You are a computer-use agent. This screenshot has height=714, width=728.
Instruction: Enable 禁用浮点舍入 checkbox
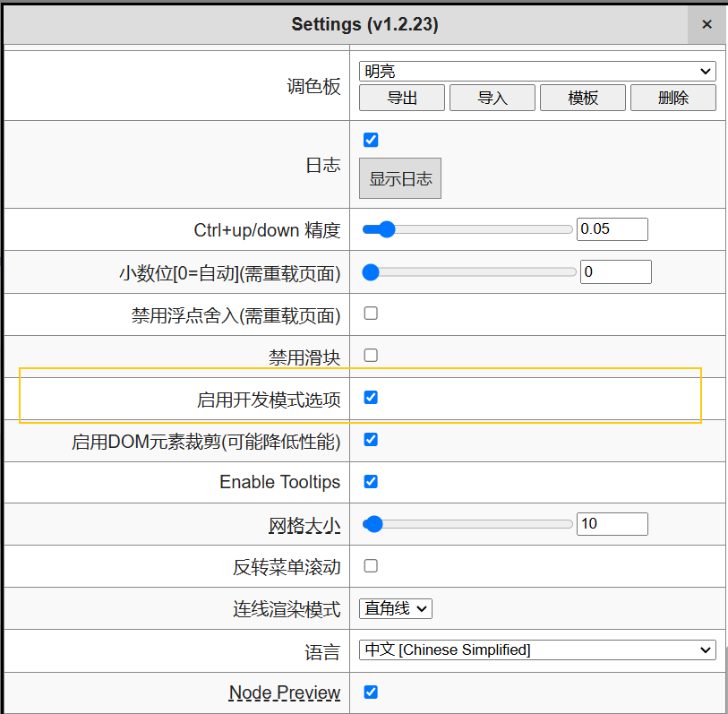click(x=371, y=313)
